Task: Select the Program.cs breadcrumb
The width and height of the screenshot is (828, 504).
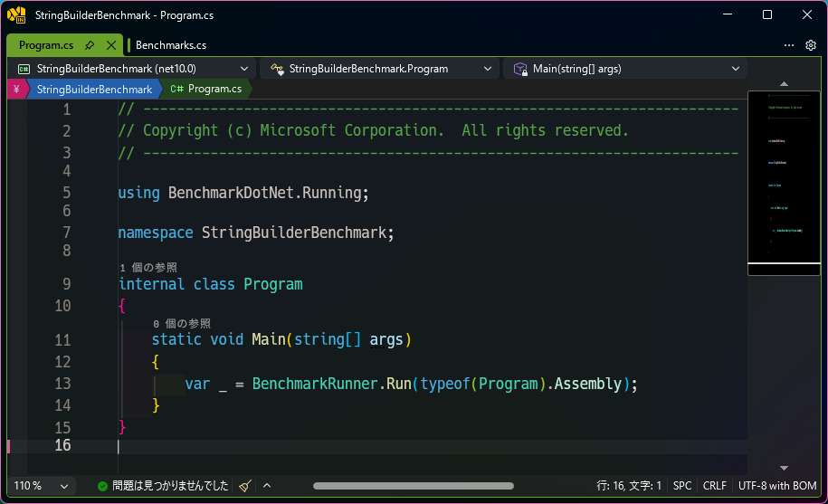Action: pyautogui.click(x=215, y=89)
